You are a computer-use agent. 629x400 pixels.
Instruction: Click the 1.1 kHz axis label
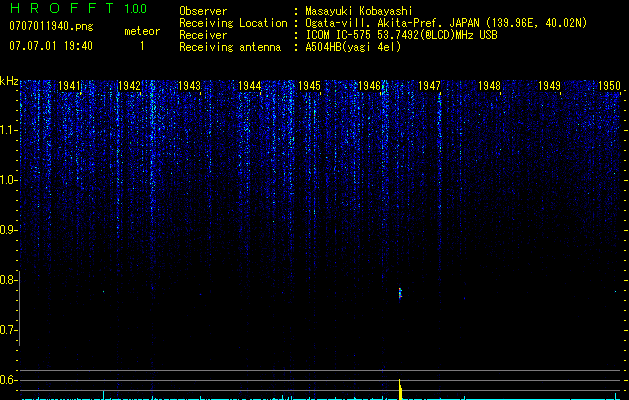pyautogui.click(x=9, y=130)
